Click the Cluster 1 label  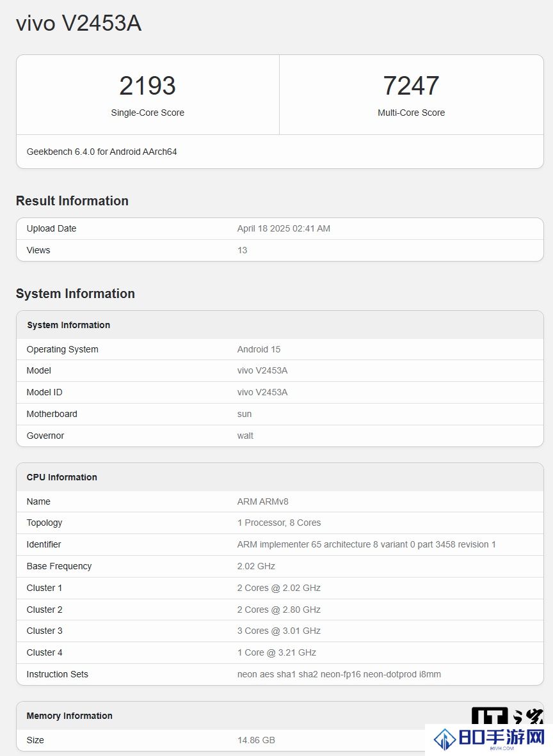44,588
